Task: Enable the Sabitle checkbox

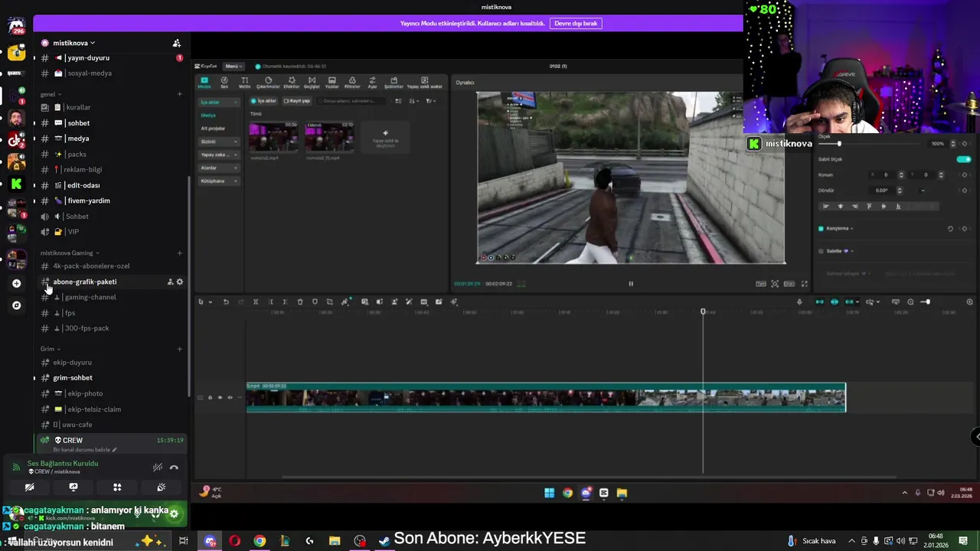Action: [x=821, y=251]
